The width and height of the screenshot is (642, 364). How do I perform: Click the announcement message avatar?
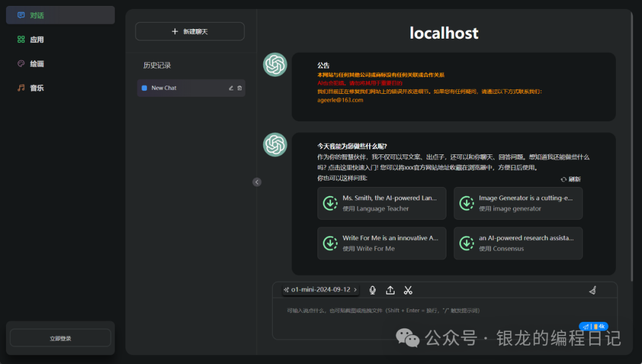(275, 65)
